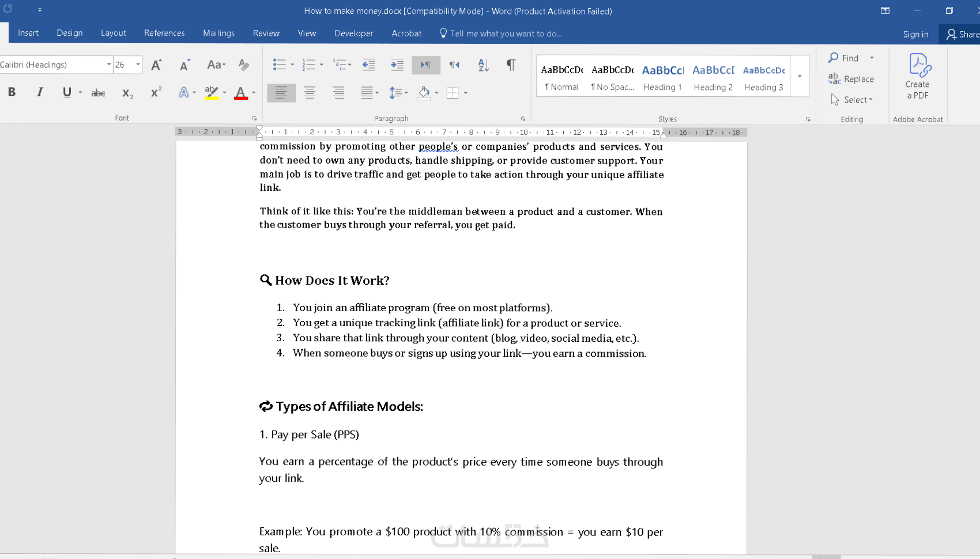Open the Paragraph dialog launcher
Viewport: 980px width, 559px height.
click(523, 119)
